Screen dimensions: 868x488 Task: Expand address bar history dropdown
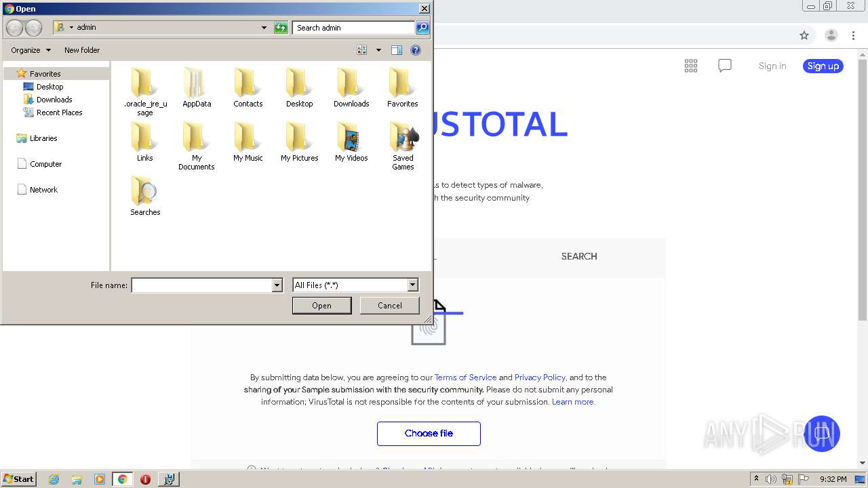pyautogui.click(x=264, y=28)
